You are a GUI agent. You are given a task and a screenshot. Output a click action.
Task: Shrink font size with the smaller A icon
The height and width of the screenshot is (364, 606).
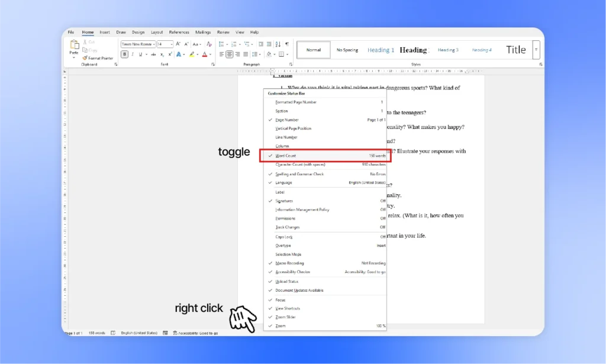coord(186,44)
